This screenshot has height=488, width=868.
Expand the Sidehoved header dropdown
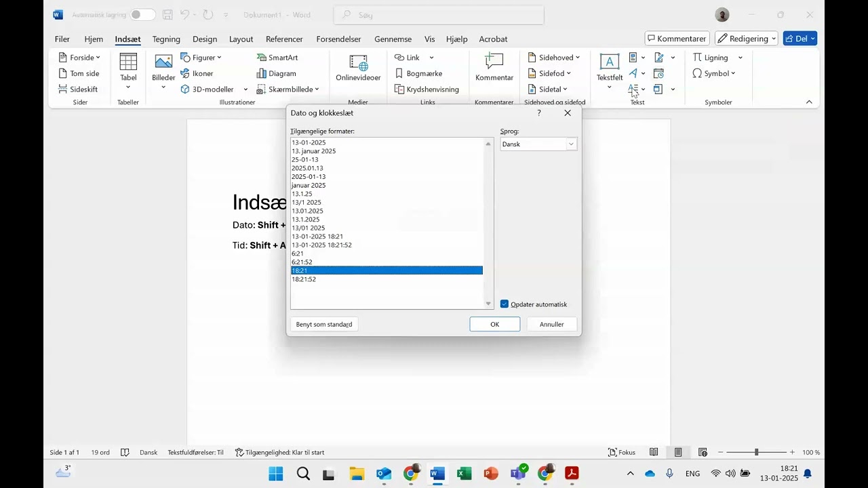pyautogui.click(x=577, y=58)
